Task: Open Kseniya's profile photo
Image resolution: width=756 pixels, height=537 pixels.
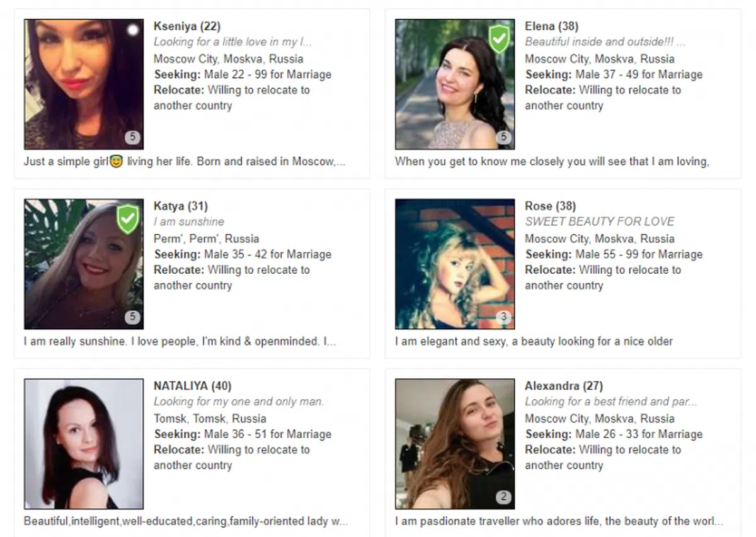Action: coord(84,84)
